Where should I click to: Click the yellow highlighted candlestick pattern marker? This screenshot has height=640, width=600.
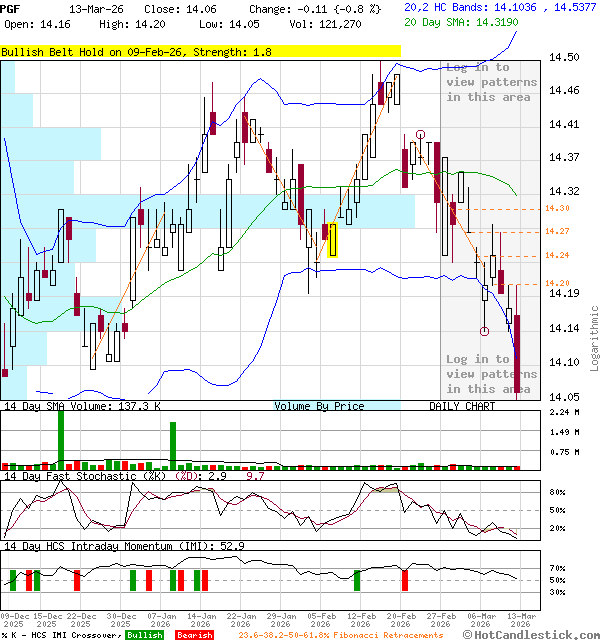[332, 240]
